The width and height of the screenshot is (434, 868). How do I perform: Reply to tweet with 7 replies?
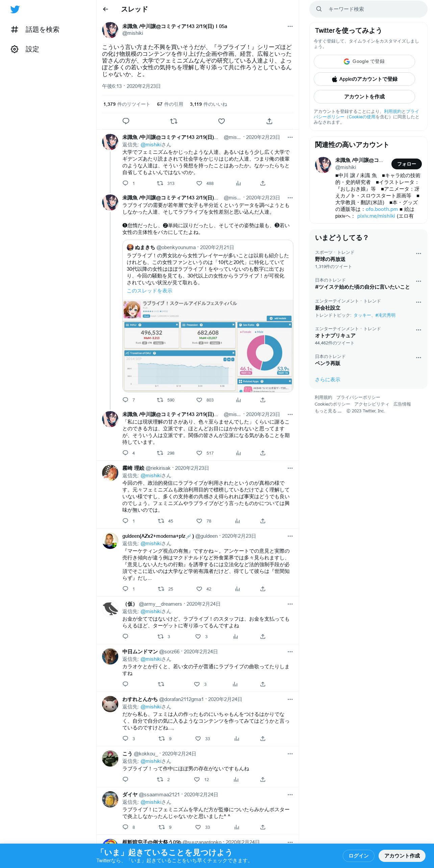pyautogui.click(x=125, y=400)
